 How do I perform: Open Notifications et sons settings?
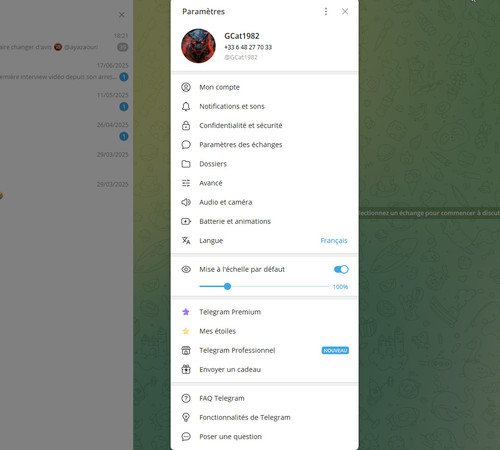click(265, 107)
